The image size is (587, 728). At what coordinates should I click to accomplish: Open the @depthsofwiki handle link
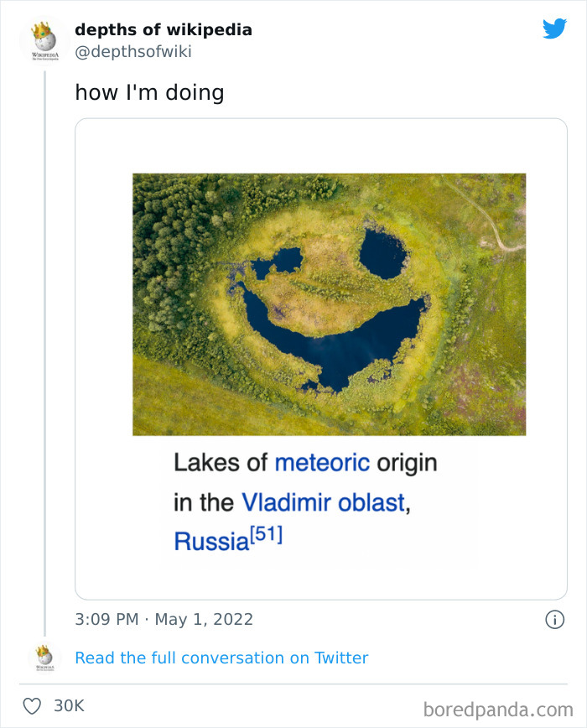coord(133,52)
